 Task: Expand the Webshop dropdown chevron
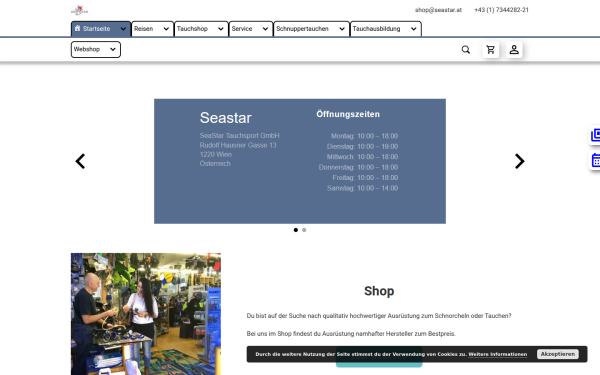tap(113, 49)
